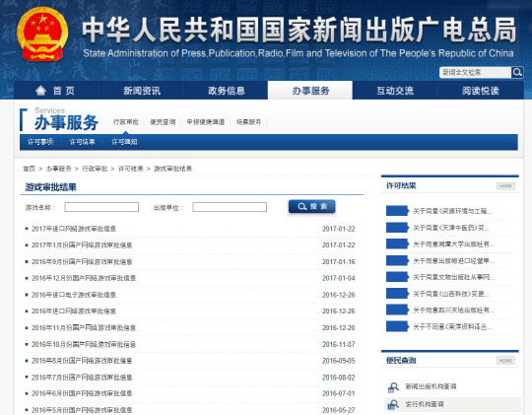
Task: Go to 行政审批 in breadcrumb trail
Action: [95, 169]
